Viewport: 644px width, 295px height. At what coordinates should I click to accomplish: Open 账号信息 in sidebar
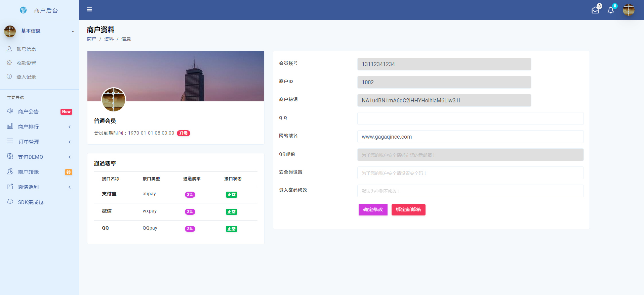[26, 49]
